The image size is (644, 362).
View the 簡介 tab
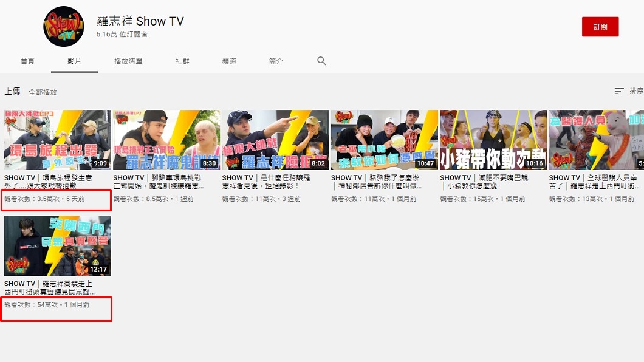(276, 61)
